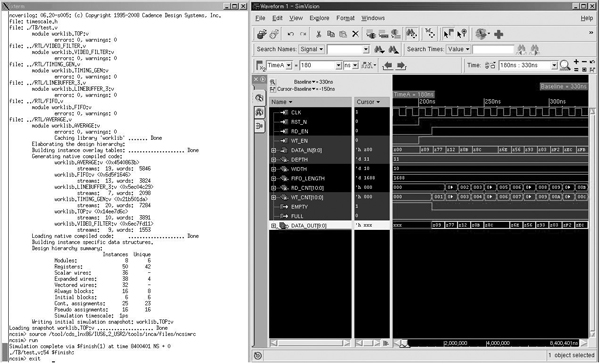This screenshot has height=364, width=600.
Task: Open the File menu in SimVision
Action: [x=260, y=18]
